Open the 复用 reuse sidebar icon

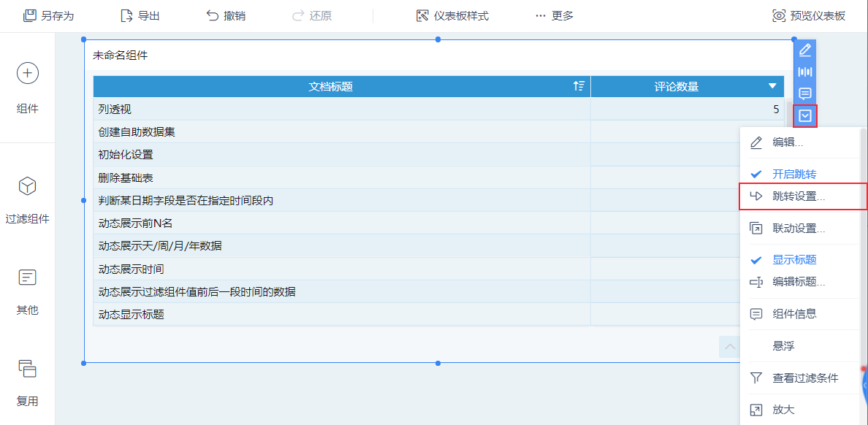click(28, 368)
